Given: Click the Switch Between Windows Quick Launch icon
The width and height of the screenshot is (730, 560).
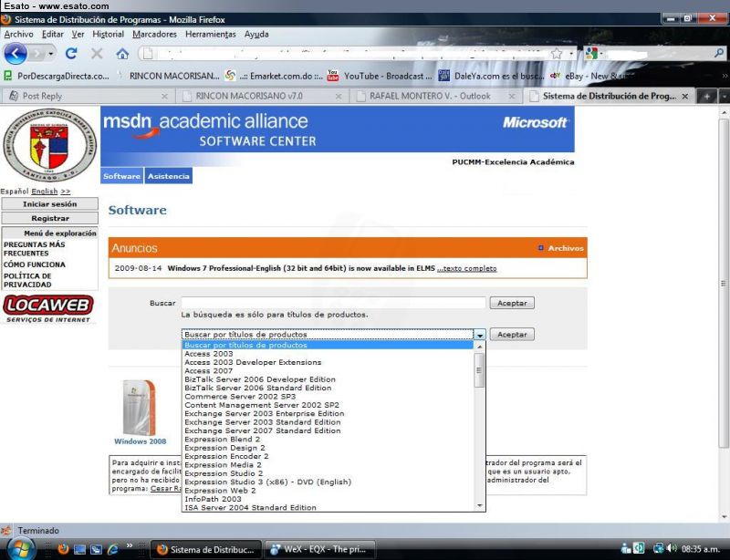Looking at the screenshot, I should (x=96, y=549).
